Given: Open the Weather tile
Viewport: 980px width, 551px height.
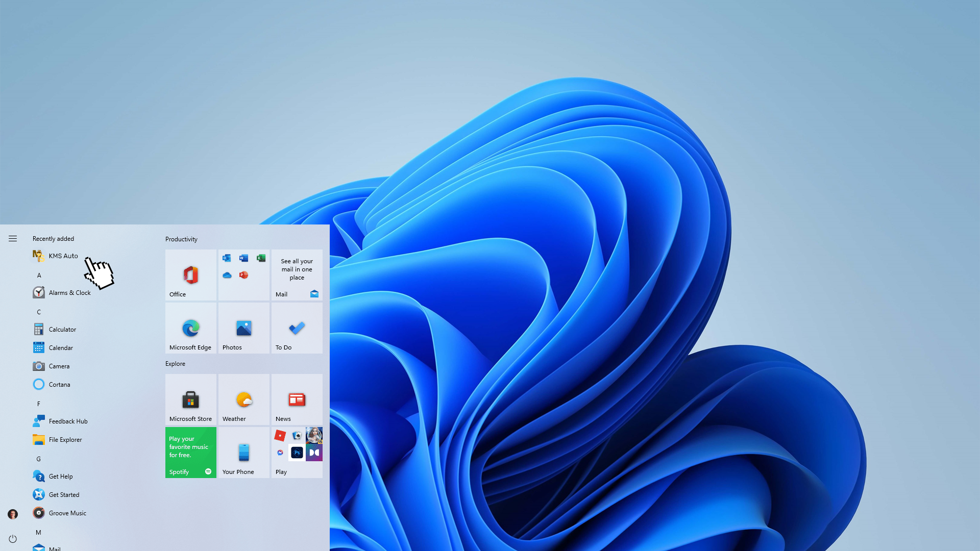Looking at the screenshot, I should point(243,399).
